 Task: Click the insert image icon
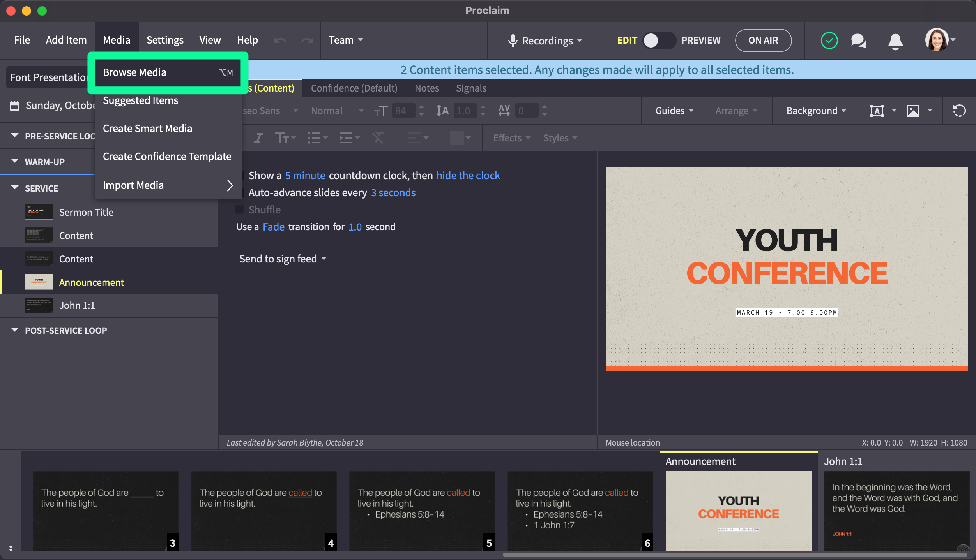(x=913, y=111)
